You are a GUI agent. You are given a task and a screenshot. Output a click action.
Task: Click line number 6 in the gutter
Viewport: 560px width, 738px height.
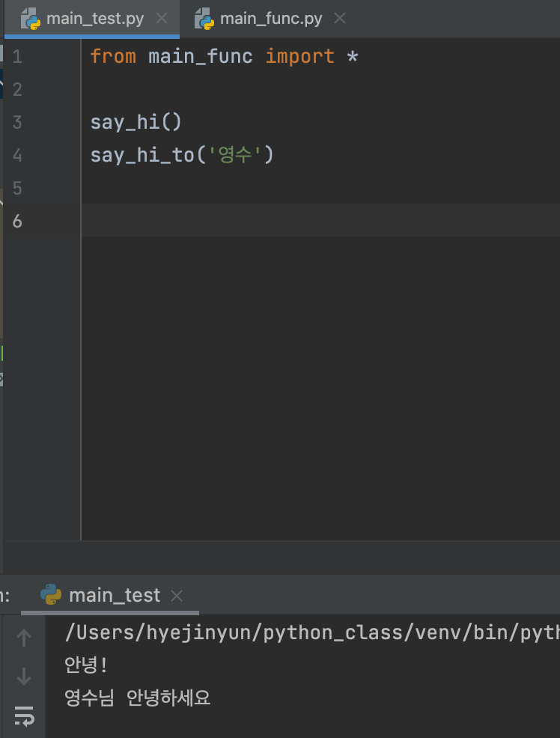tap(17, 222)
